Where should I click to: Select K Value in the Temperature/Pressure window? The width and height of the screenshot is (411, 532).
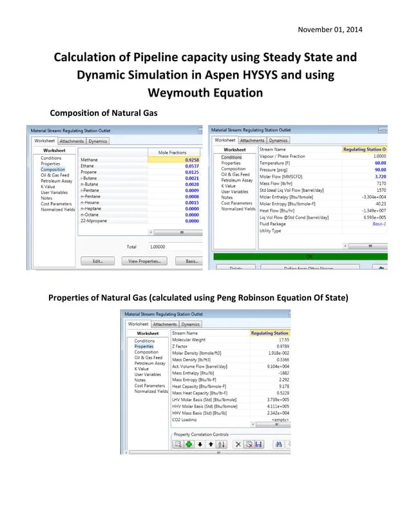point(228,186)
